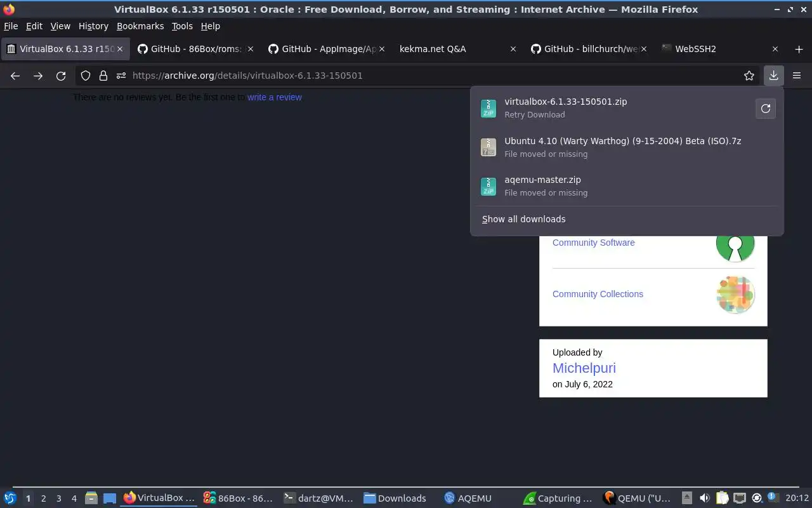The image size is (812, 508).
Task: Switch to the GitHub 86Box/roms tab
Action: tap(195, 49)
